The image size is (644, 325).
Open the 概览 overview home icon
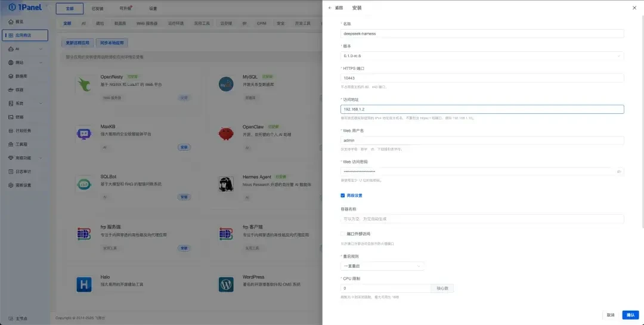(x=11, y=22)
